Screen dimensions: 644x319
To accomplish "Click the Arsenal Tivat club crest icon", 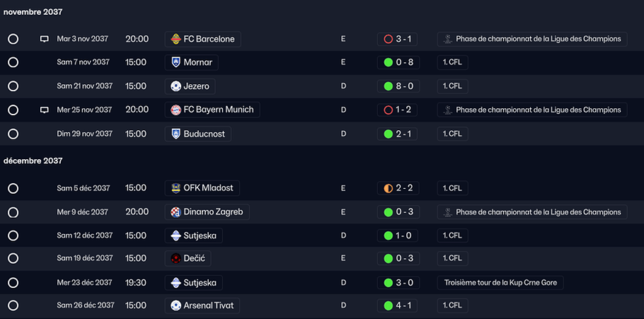I will (x=176, y=306).
